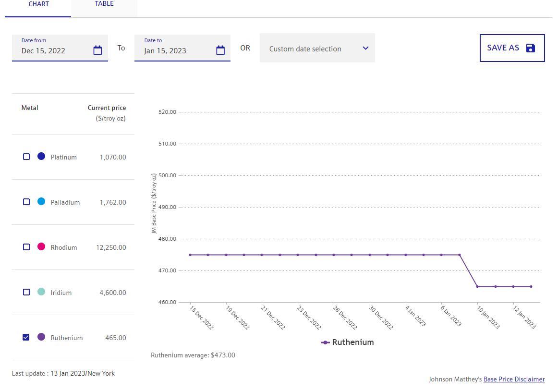Click the Palladium light blue color dot
Image resolution: width=558 pixels, height=392 pixels.
click(x=41, y=201)
